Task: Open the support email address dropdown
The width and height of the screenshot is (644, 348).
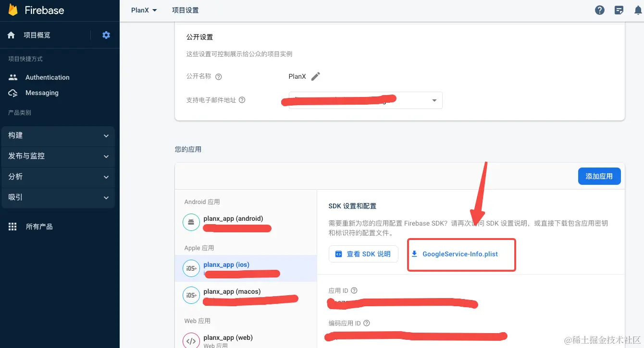Action: pyautogui.click(x=365, y=100)
